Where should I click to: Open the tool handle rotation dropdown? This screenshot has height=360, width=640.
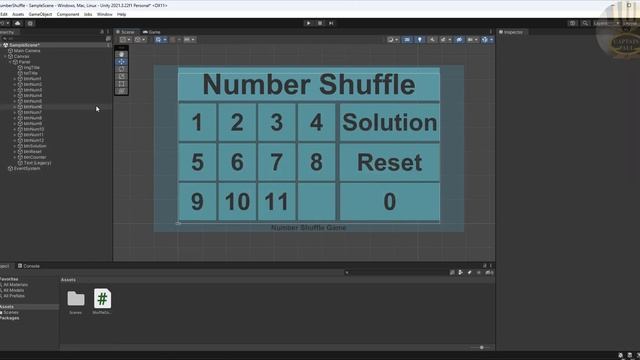point(140,40)
